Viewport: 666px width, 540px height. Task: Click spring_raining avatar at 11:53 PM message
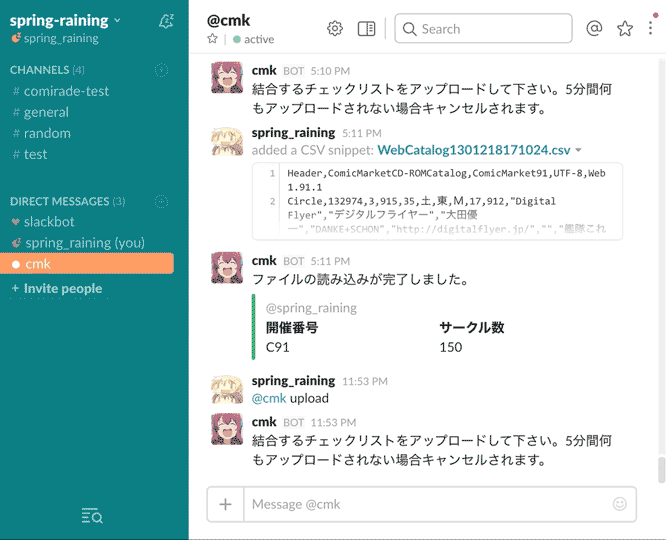click(x=227, y=390)
